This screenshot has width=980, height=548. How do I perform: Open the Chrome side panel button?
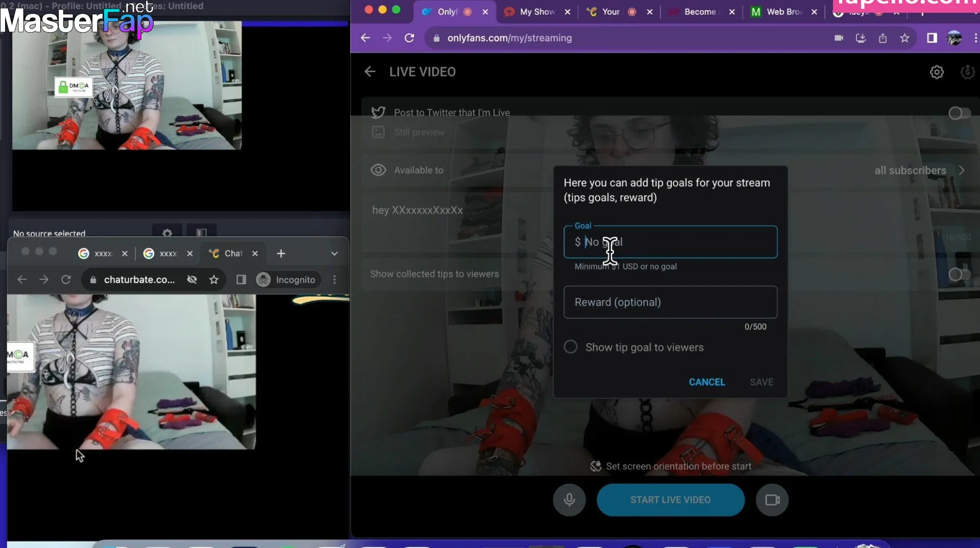[932, 38]
